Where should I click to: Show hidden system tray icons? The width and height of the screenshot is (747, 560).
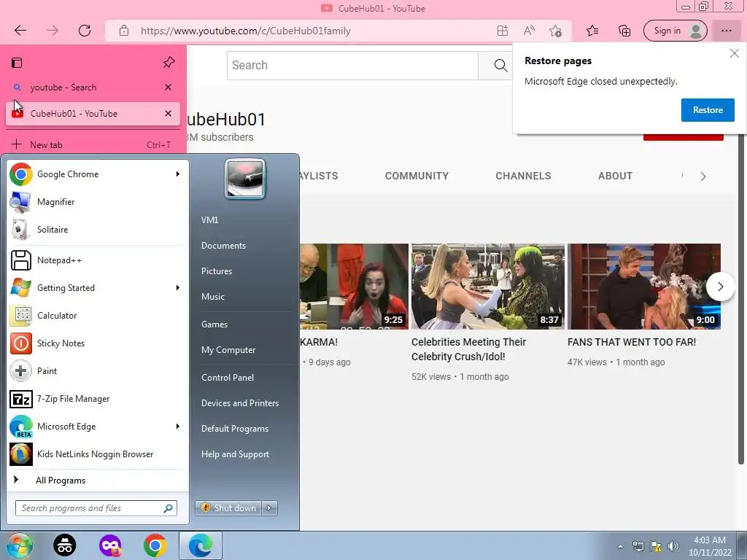[620, 546]
